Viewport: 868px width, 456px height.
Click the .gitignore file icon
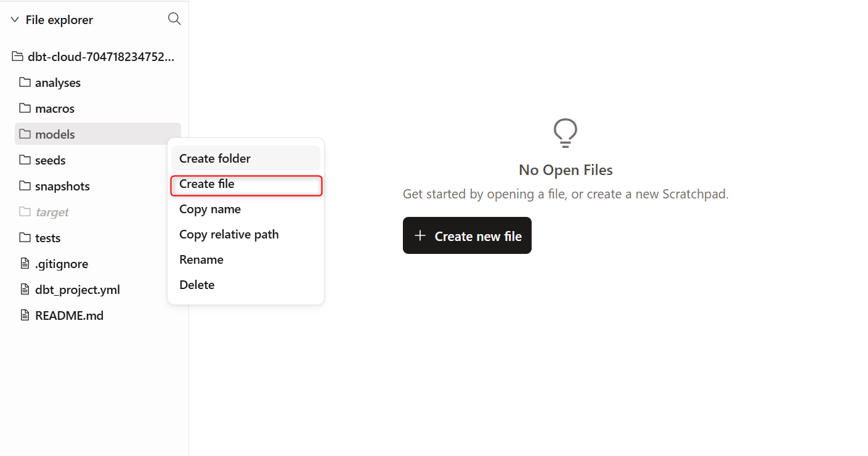pos(25,264)
